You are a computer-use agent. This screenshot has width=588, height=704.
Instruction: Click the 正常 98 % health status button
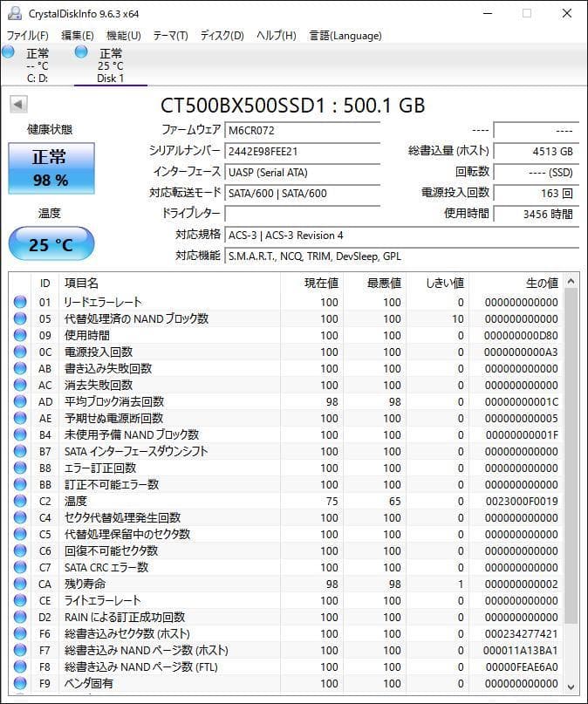(51, 168)
